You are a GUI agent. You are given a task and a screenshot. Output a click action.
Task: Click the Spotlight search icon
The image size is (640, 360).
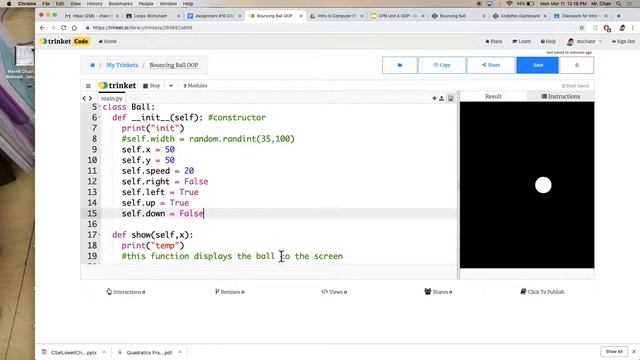coord(619,4)
